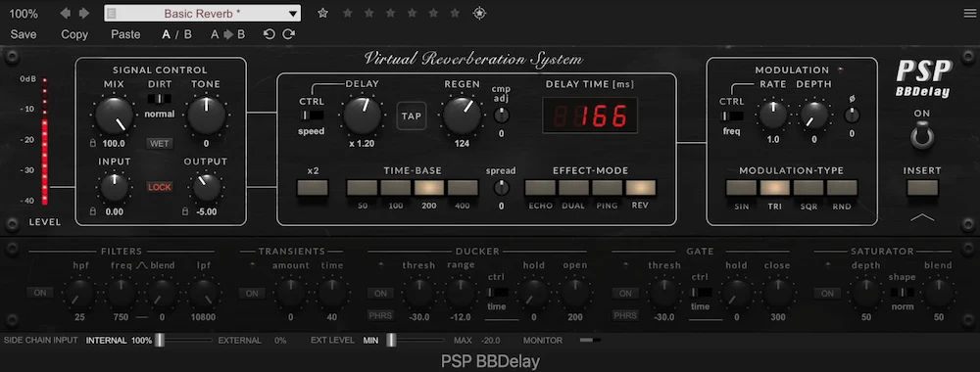Viewport: 980px width, 372px height.
Task: Select the 100 time-base button
Action: point(396,188)
